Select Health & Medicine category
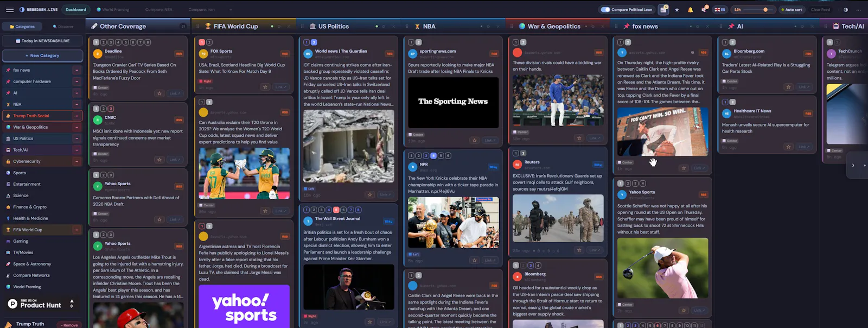The width and height of the screenshot is (868, 328). pos(42,218)
